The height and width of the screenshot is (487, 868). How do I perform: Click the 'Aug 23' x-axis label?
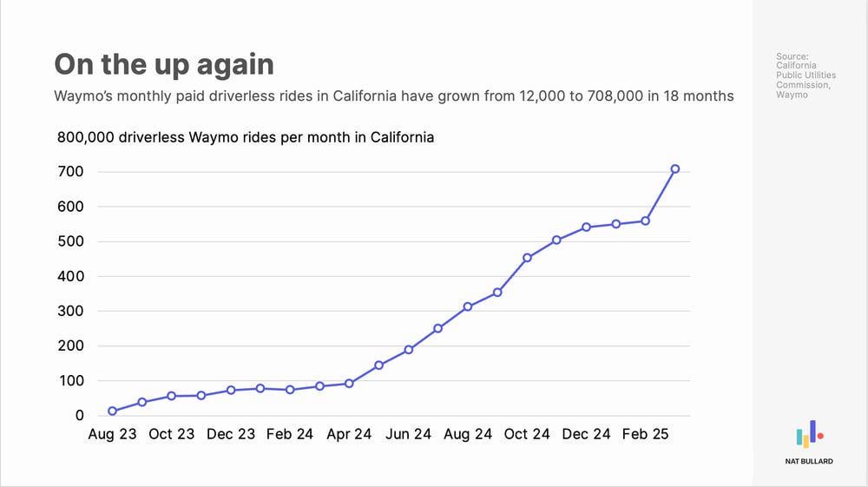(112, 434)
